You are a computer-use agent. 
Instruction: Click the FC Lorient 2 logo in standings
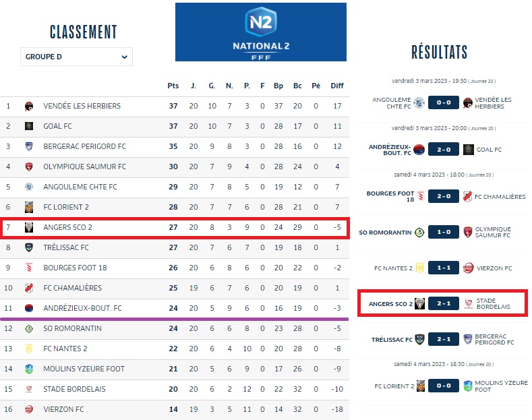tap(29, 207)
